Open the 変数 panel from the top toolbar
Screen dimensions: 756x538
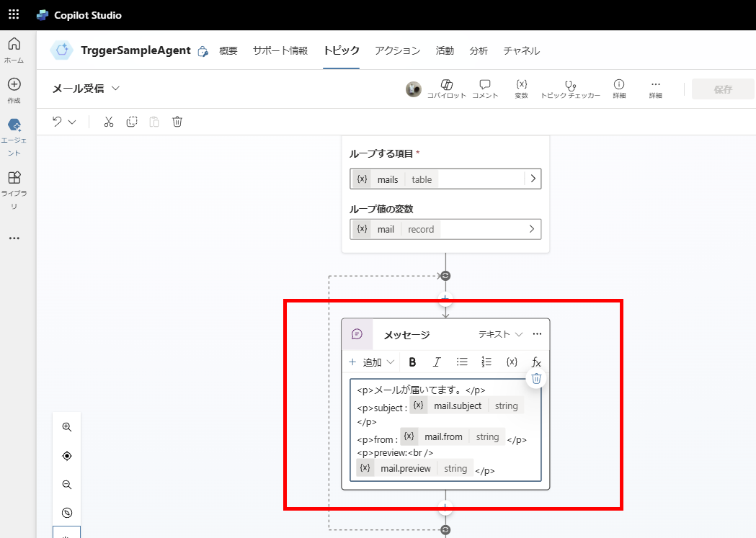[521, 88]
